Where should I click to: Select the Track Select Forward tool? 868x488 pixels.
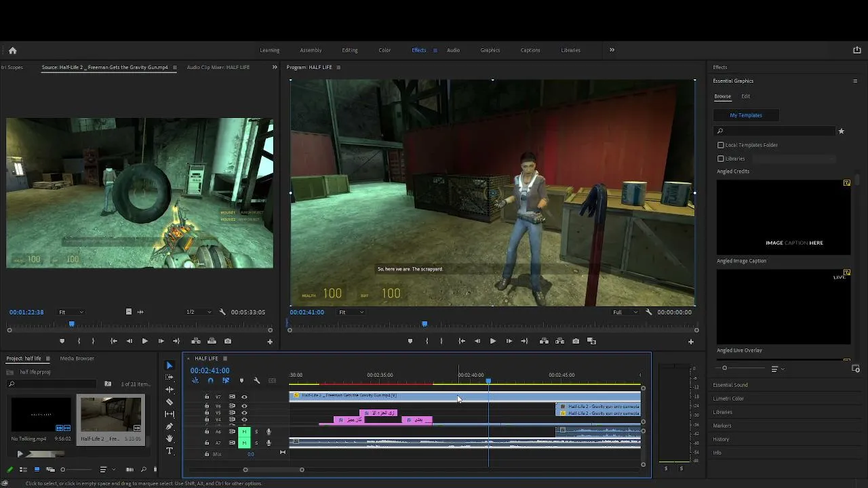click(x=170, y=378)
